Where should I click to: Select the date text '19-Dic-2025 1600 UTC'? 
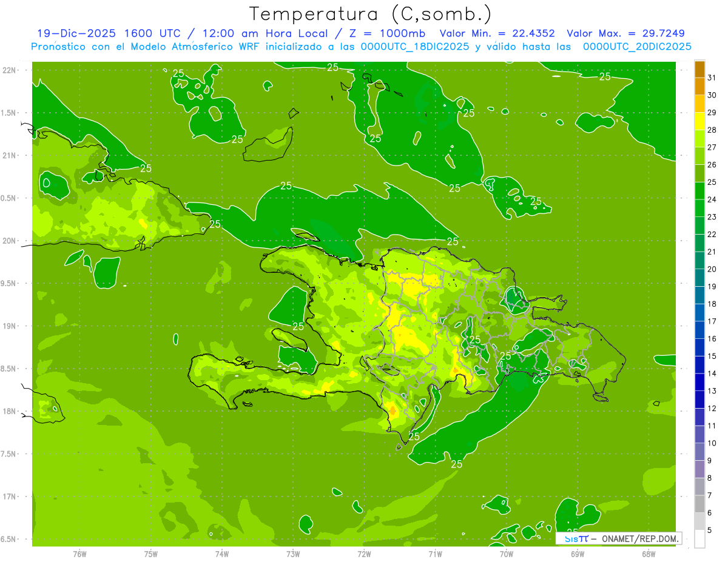[x=109, y=33]
